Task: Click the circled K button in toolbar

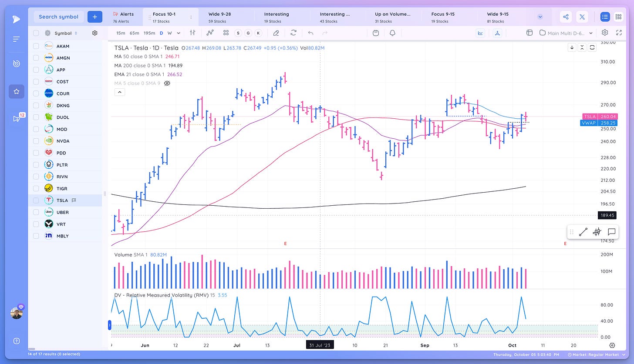Action: click(x=258, y=33)
